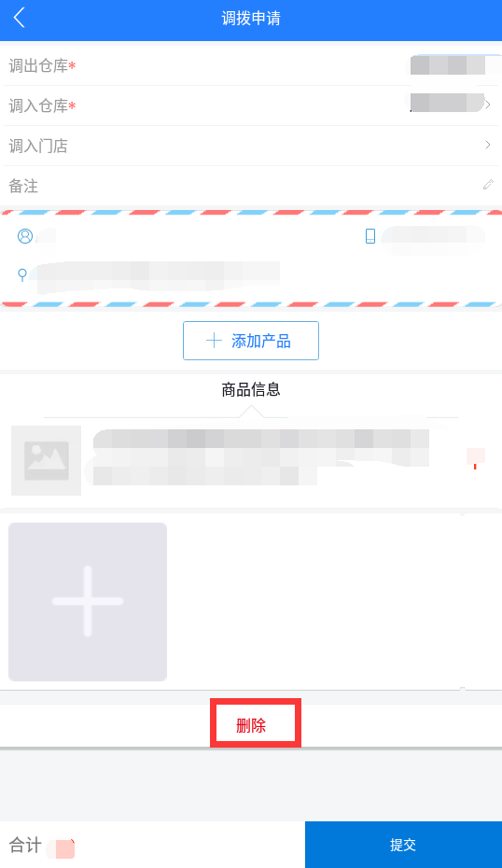502x868 pixels.
Task: Click the plus icon in 添加产品 button
Action: click(x=214, y=341)
